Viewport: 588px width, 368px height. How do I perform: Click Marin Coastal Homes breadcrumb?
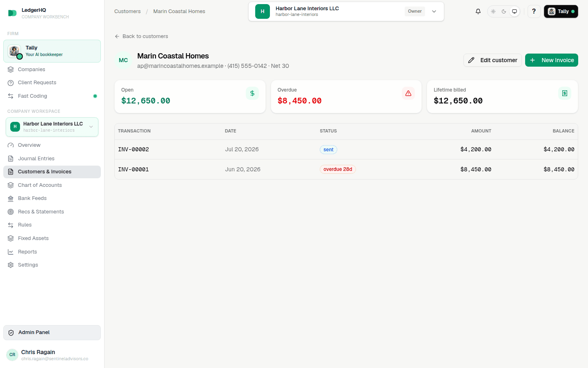179,11
